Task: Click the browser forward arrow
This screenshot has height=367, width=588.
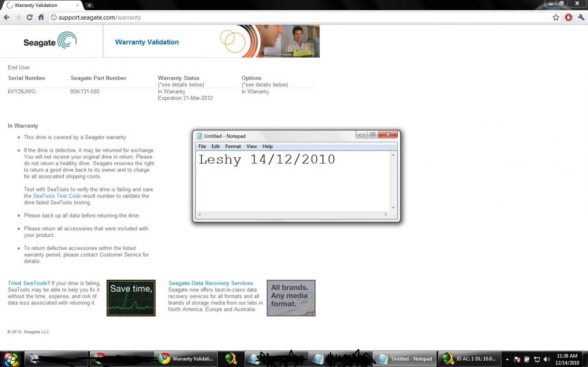Action: pyautogui.click(x=18, y=17)
